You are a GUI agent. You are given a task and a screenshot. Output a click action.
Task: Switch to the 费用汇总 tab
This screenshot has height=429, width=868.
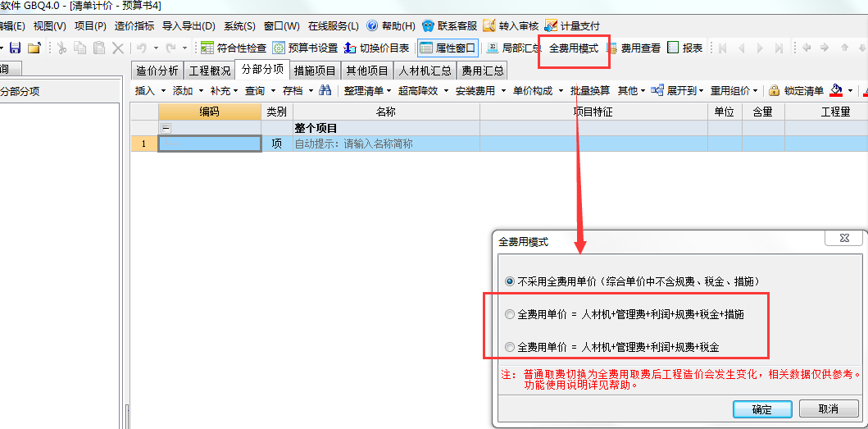pyautogui.click(x=483, y=71)
